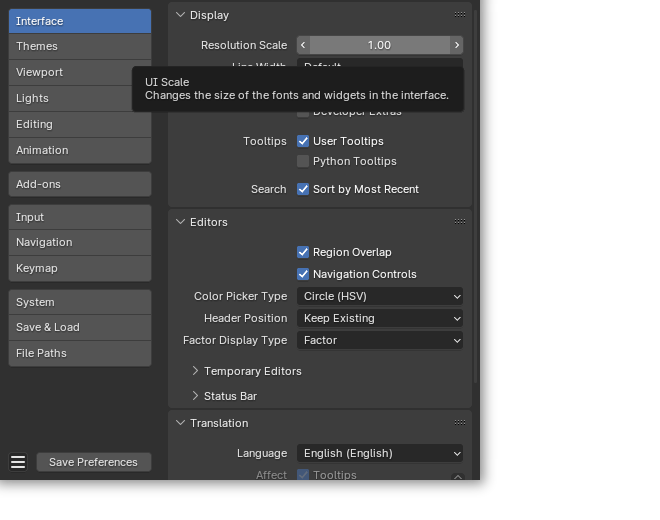The image size is (660, 520).
Task: Open File Paths section
Action: [80, 353]
